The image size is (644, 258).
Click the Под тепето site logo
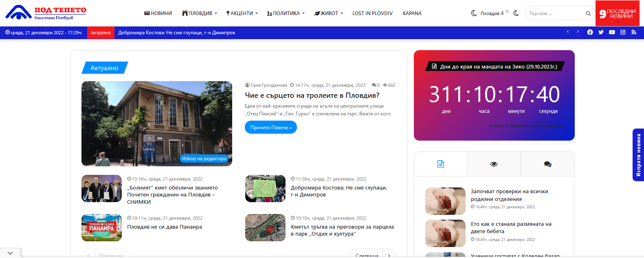click(x=46, y=13)
